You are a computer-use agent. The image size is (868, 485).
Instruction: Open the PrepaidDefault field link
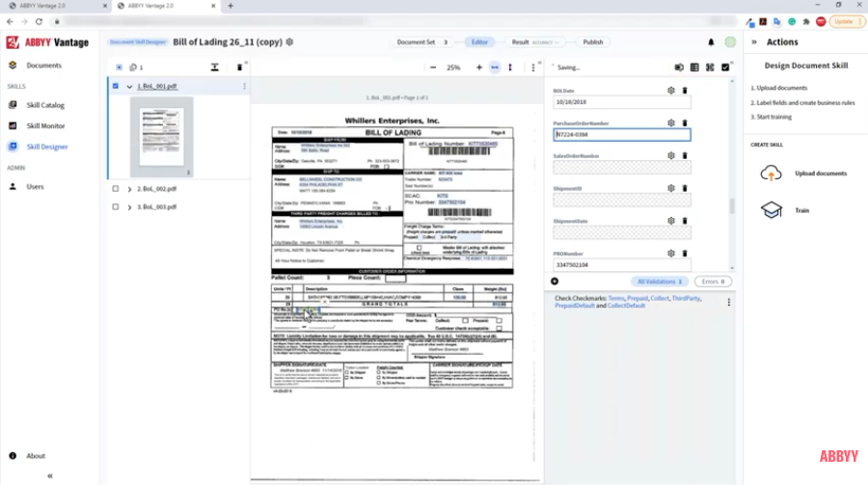pyautogui.click(x=575, y=306)
